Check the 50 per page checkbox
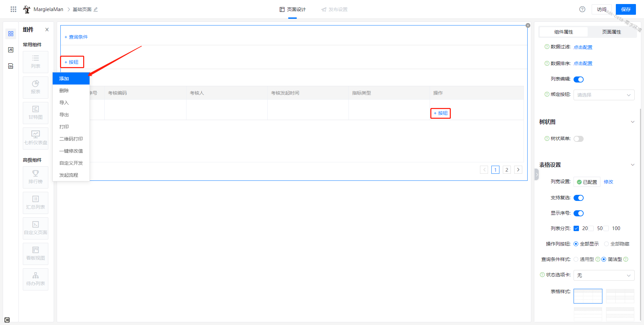The width and height of the screenshot is (644, 325). coord(591,228)
